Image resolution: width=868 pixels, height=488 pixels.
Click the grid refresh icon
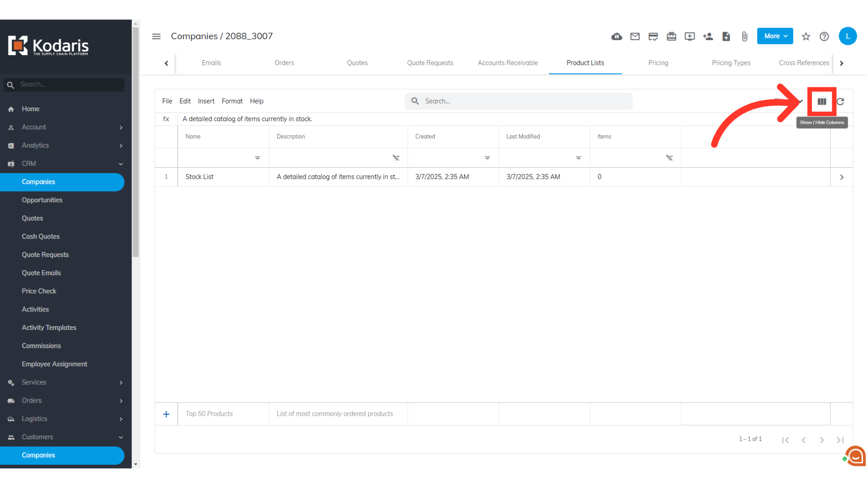click(x=840, y=102)
